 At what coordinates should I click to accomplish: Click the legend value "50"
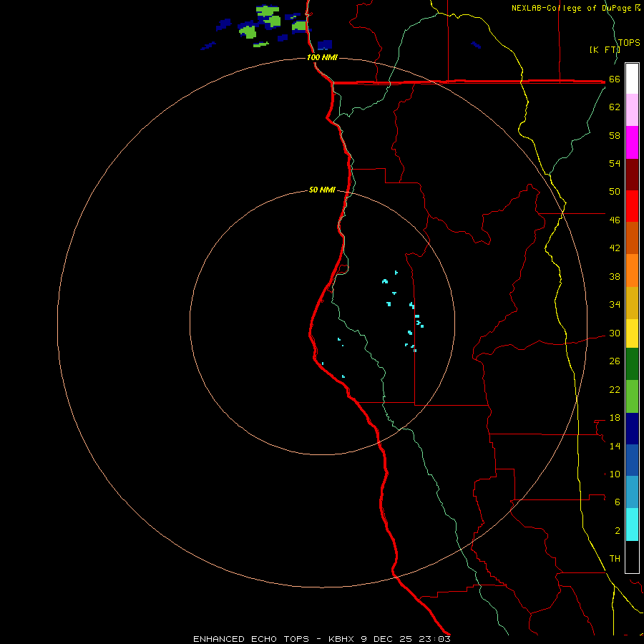(615, 192)
